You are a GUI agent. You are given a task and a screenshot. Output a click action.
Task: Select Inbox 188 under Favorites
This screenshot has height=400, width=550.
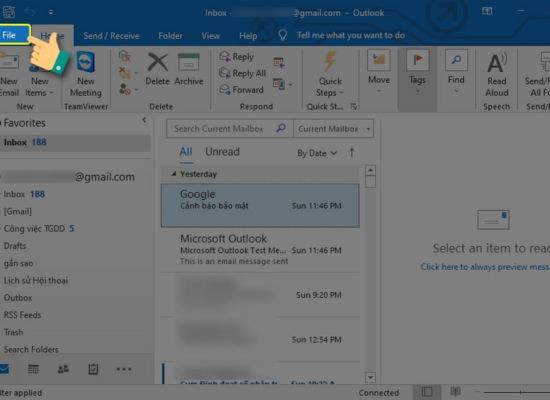pyautogui.click(x=75, y=142)
